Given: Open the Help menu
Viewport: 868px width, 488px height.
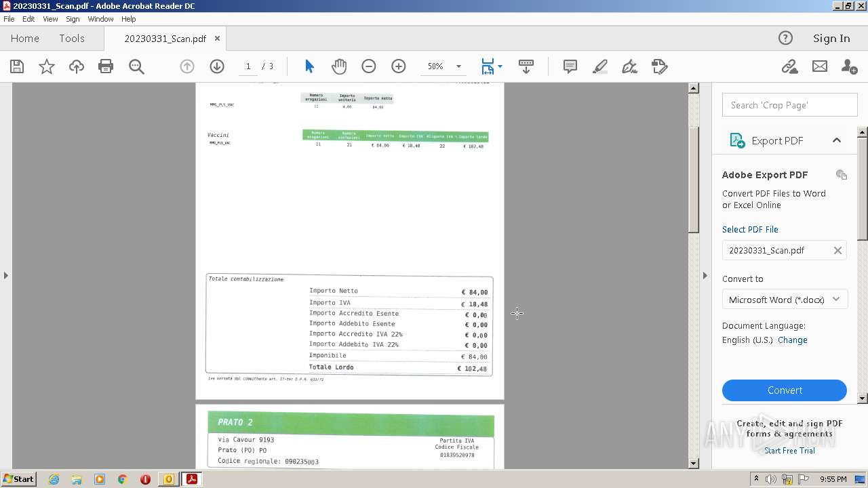Looking at the screenshot, I should click(128, 19).
